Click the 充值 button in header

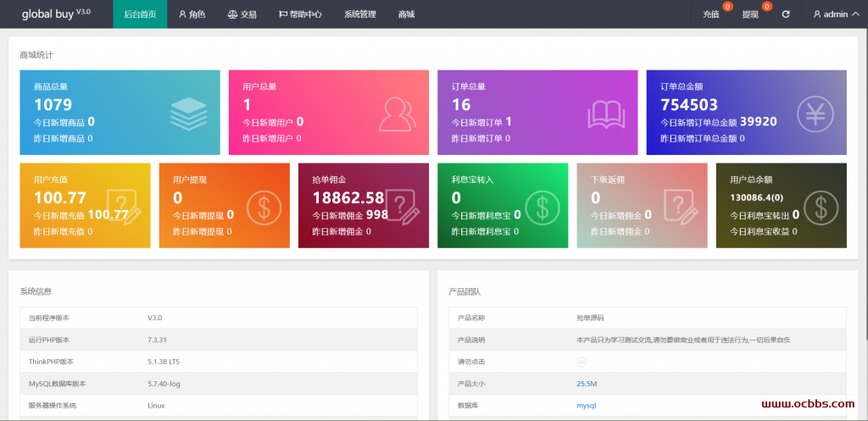711,14
